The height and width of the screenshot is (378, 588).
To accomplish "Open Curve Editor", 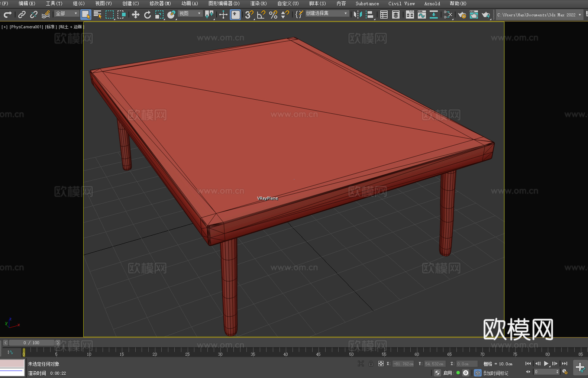I will [422, 14].
